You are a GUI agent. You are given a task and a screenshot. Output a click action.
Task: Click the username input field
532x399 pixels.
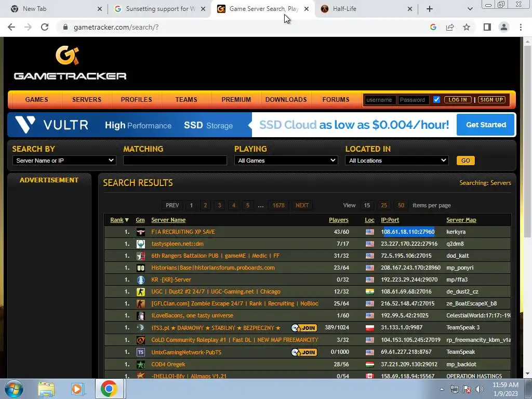[379, 100]
